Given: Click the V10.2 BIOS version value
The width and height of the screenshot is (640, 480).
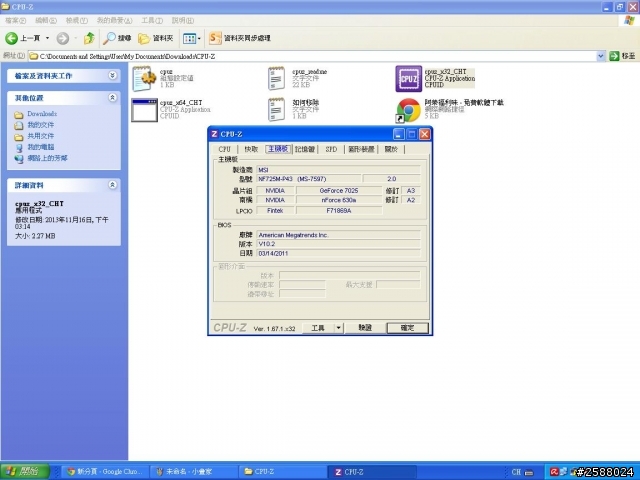Looking at the screenshot, I should pyautogui.click(x=338, y=244).
